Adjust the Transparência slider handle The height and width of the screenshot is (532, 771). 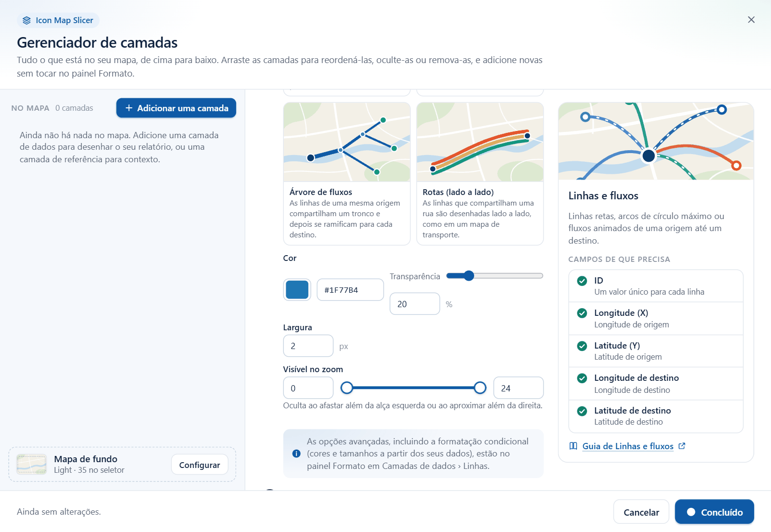(469, 276)
